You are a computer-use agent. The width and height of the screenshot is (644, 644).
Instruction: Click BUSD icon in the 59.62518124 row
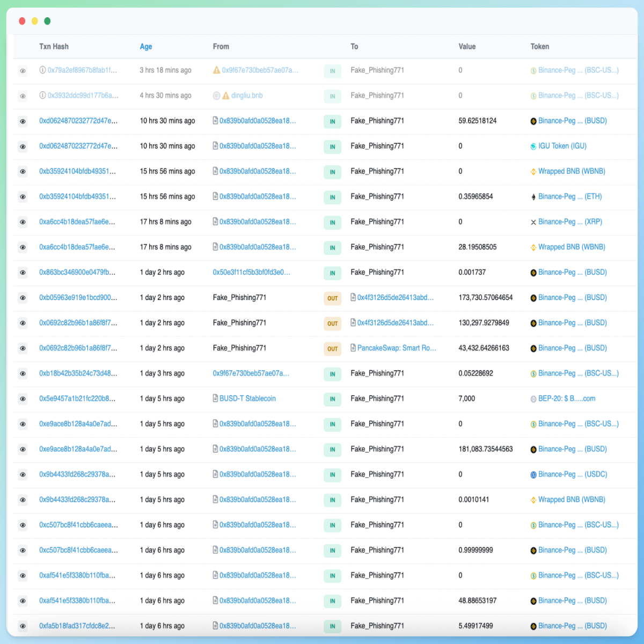click(x=533, y=121)
